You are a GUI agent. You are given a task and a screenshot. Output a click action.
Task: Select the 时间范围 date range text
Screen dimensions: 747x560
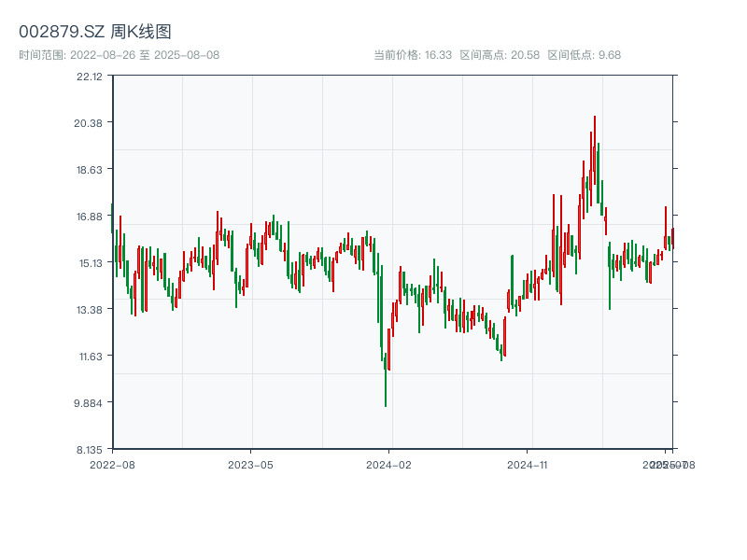point(119,55)
